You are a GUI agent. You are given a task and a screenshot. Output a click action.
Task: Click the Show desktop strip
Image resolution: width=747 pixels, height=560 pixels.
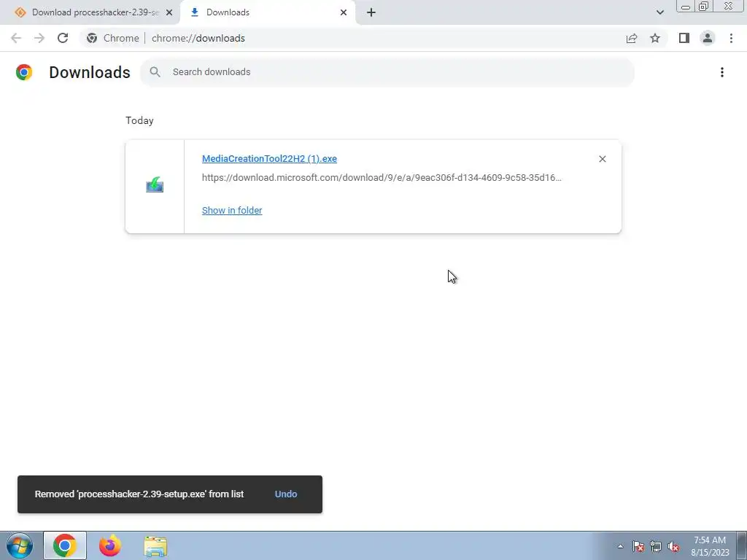[x=741, y=545]
